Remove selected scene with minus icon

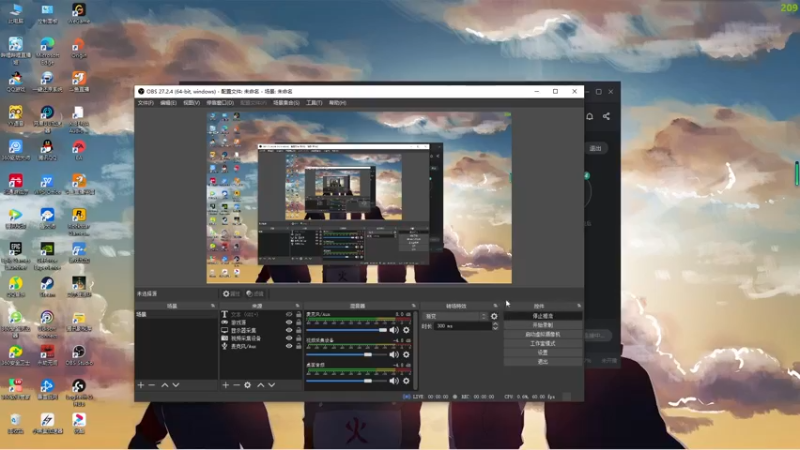tap(152, 385)
